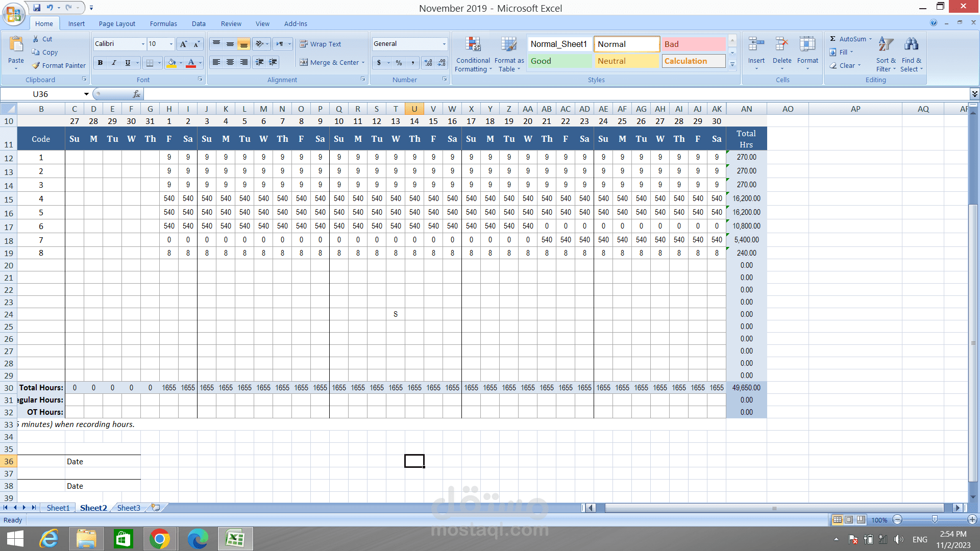Increase decimal places
The image size is (980, 551).
click(x=428, y=63)
